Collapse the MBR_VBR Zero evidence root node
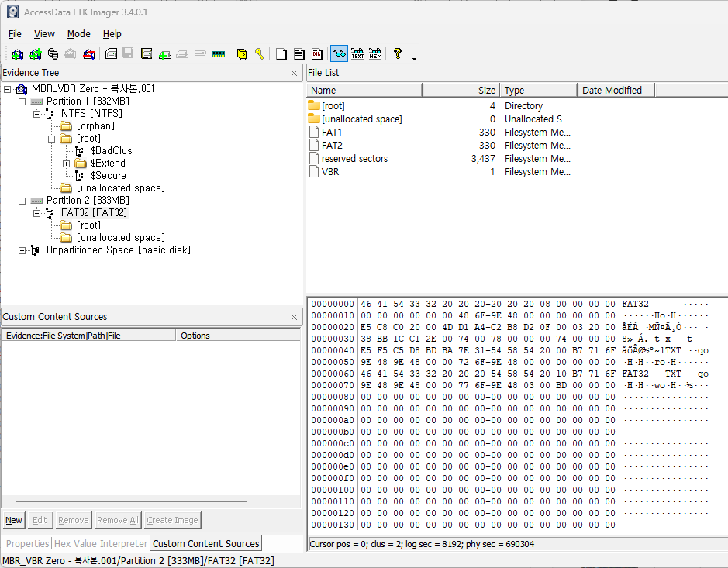Screen dimensions: 728x568 point(8,89)
